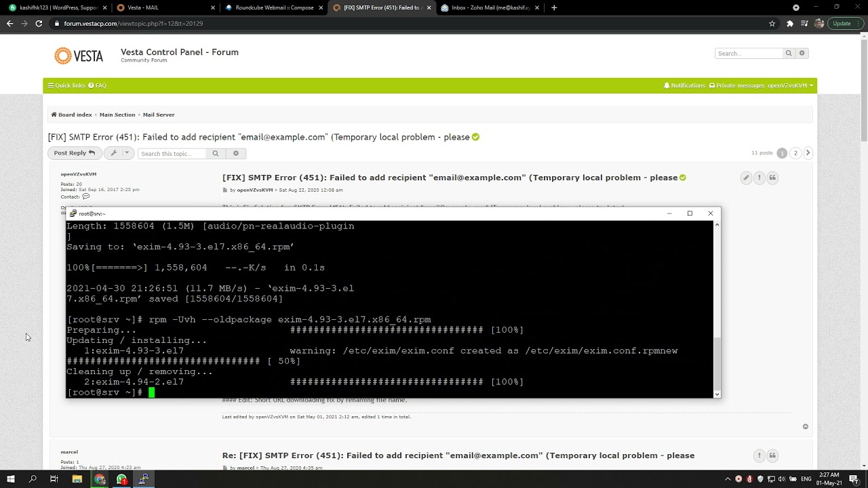This screenshot has height=488, width=868.
Task: Click the browser page scrollbar
Action: [x=863, y=89]
